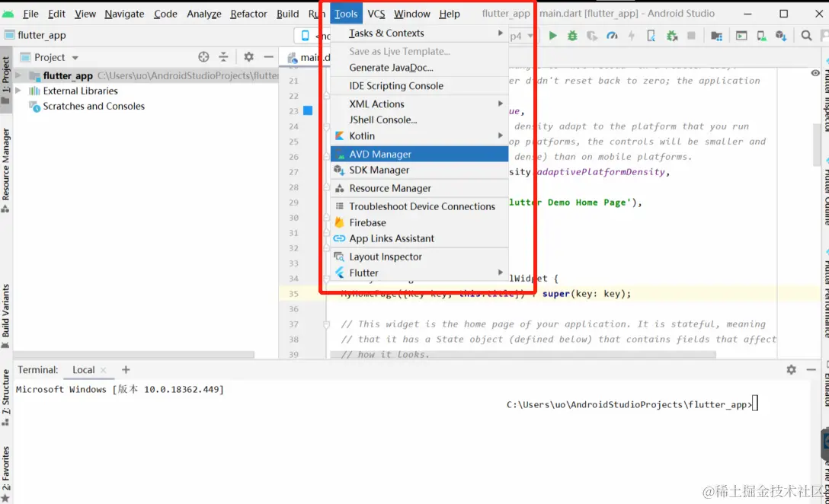The height and width of the screenshot is (504, 829).
Task: Close the Local terminal tab
Action: 103,370
